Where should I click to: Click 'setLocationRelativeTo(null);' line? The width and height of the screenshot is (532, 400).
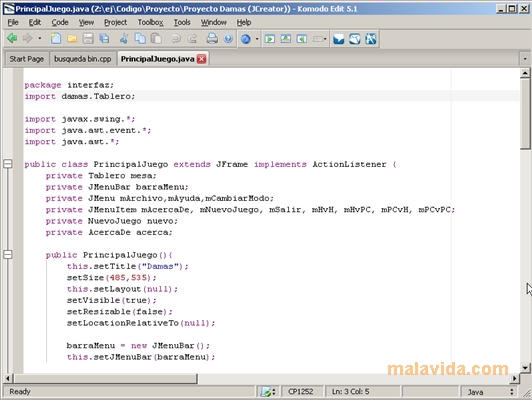tap(141, 323)
